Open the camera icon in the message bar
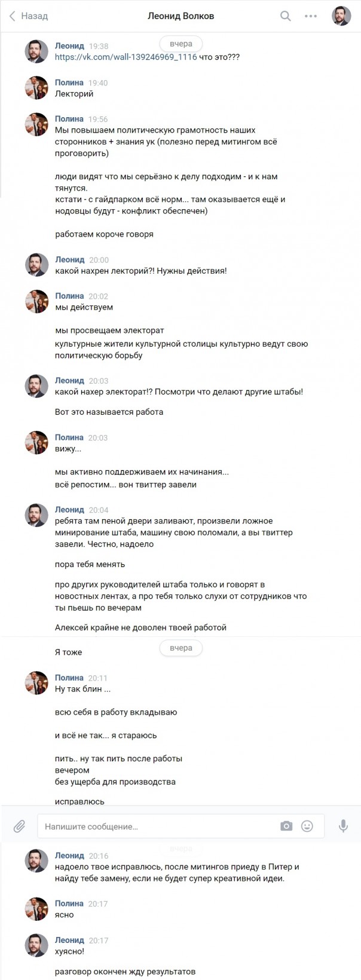This screenshot has height=980, width=361. click(x=286, y=825)
